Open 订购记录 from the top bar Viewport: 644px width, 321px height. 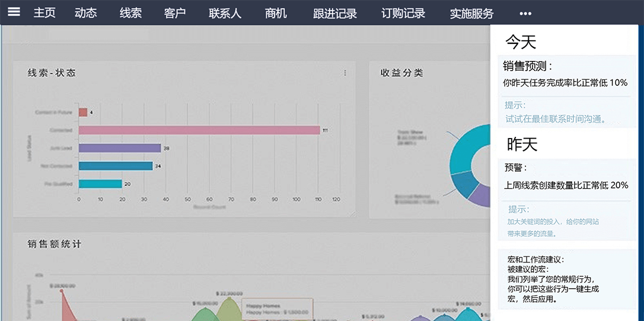click(403, 13)
